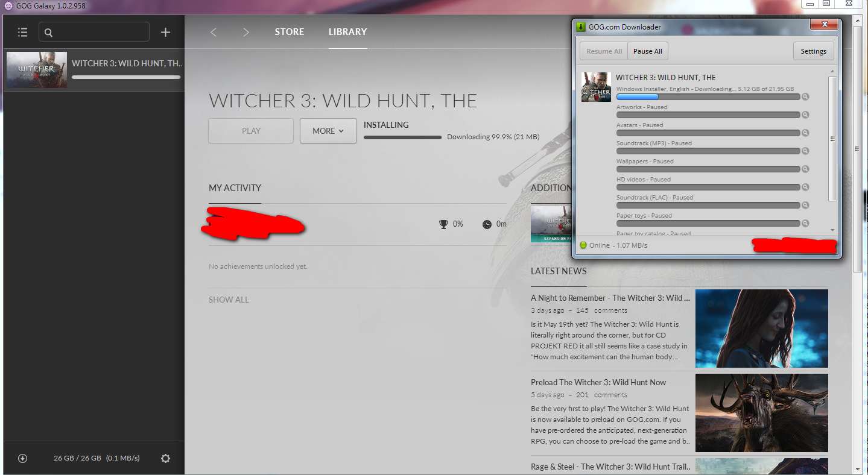Open the MORE dropdown button
868x475 pixels.
328,131
